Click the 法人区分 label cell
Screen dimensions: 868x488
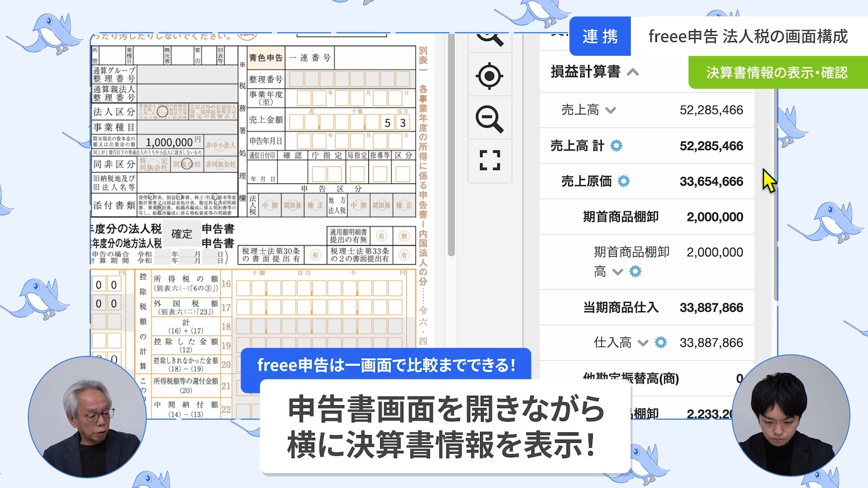(x=114, y=111)
